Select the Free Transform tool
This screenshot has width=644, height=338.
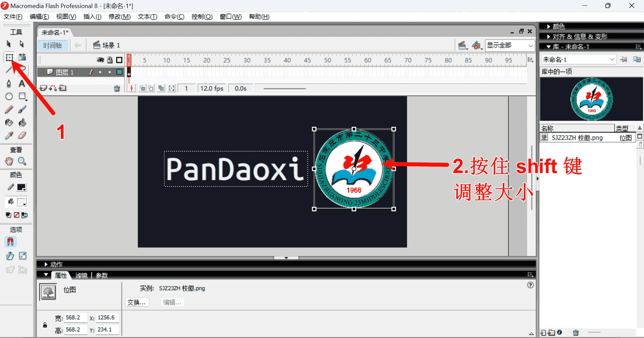pyautogui.click(x=9, y=57)
